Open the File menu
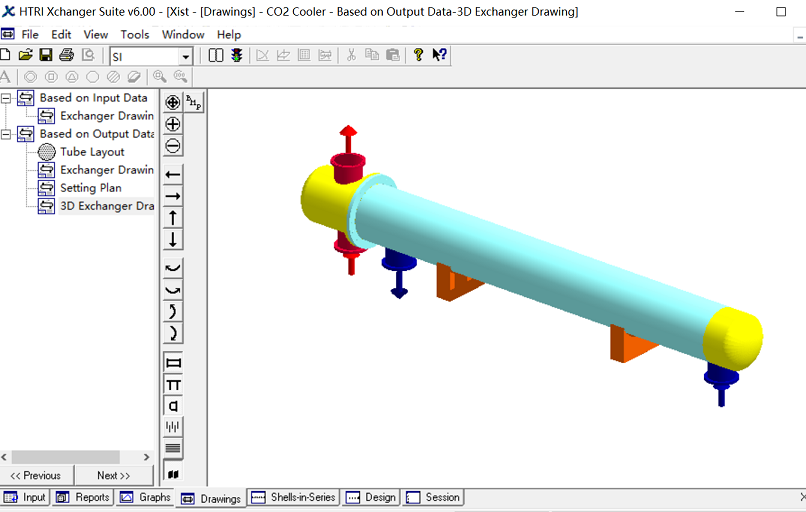The width and height of the screenshot is (806, 512). 30,34
